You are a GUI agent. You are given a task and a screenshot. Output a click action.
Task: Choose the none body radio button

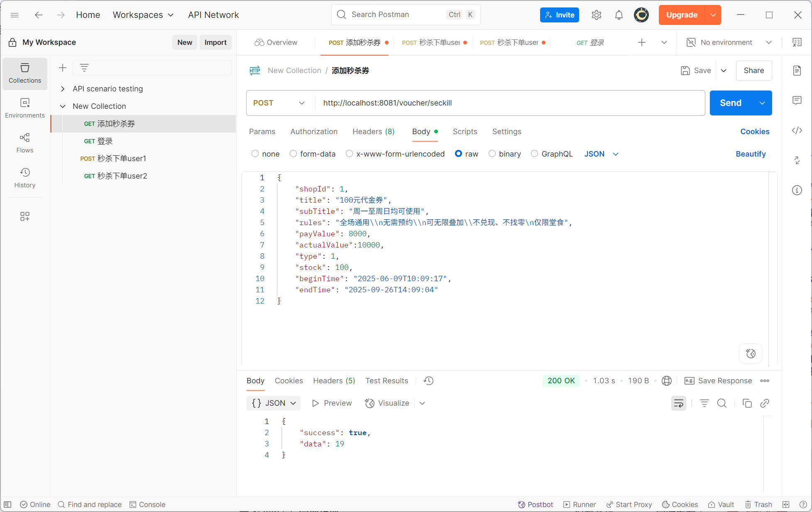click(255, 154)
